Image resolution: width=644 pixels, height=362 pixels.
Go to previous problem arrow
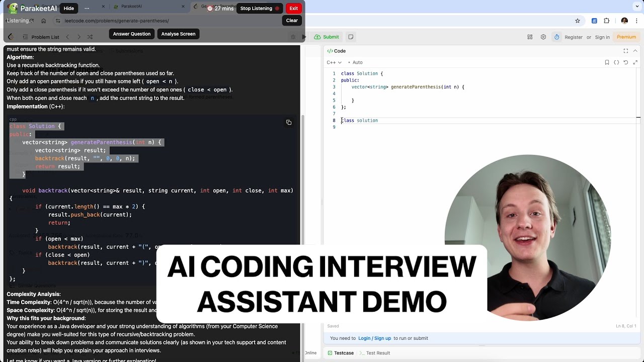(x=67, y=37)
